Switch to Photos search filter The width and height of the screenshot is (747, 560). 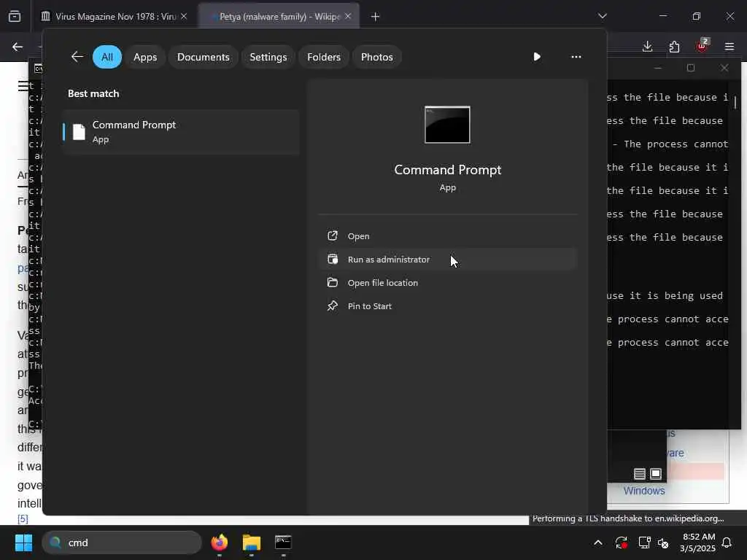pyautogui.click(x=377, y=57)
